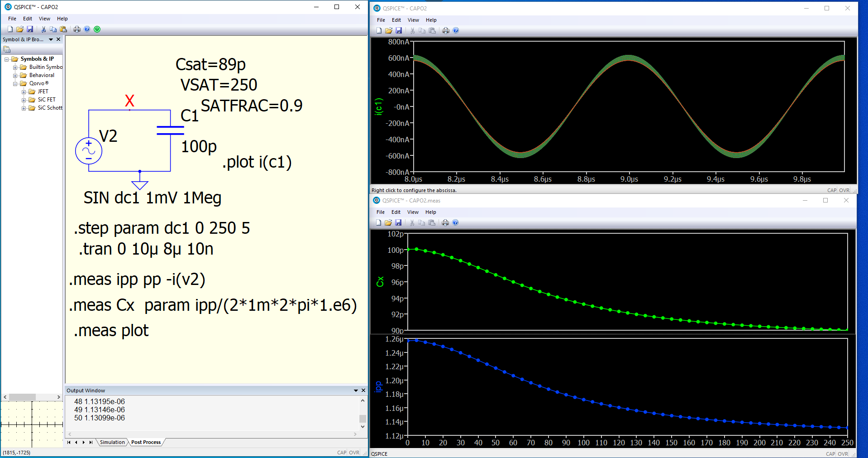This screenshot has height=458, width=868.
Task: Click first-tab navigation arrow in Output Window
Action: coord(69,442)
